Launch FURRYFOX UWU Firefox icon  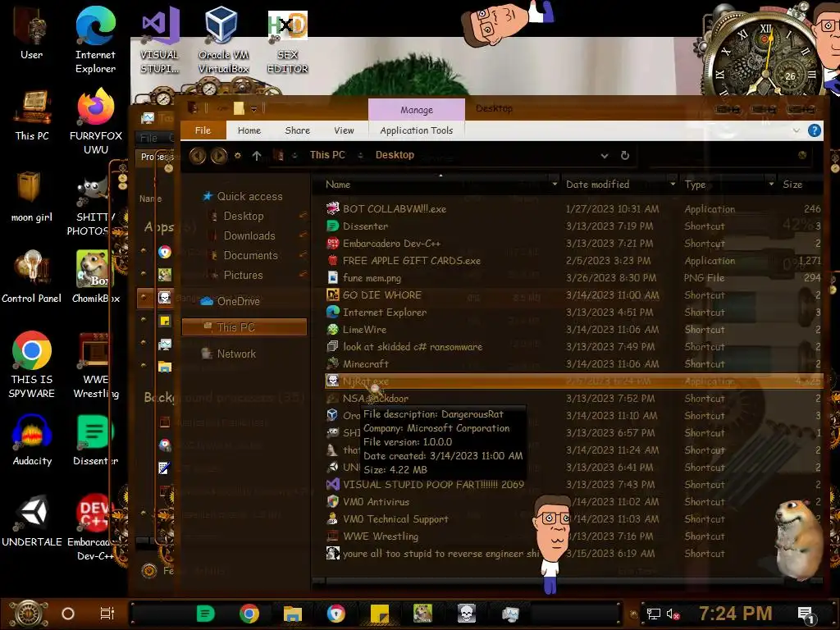pyautogui.click(x=96, y=121)
